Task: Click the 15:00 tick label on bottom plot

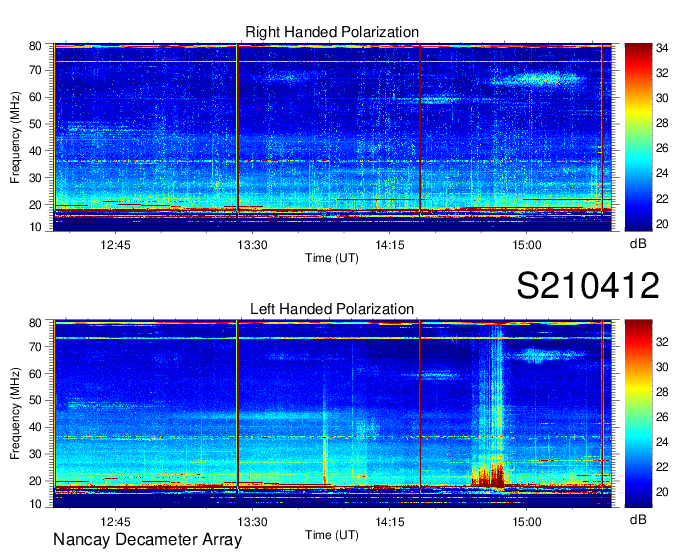Action: click(526, 522)
